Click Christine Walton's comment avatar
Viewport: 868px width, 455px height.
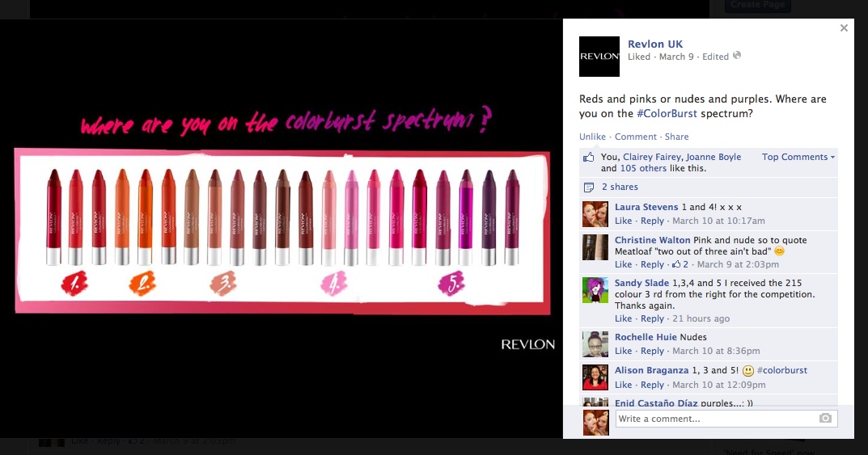tap(595, 247)
